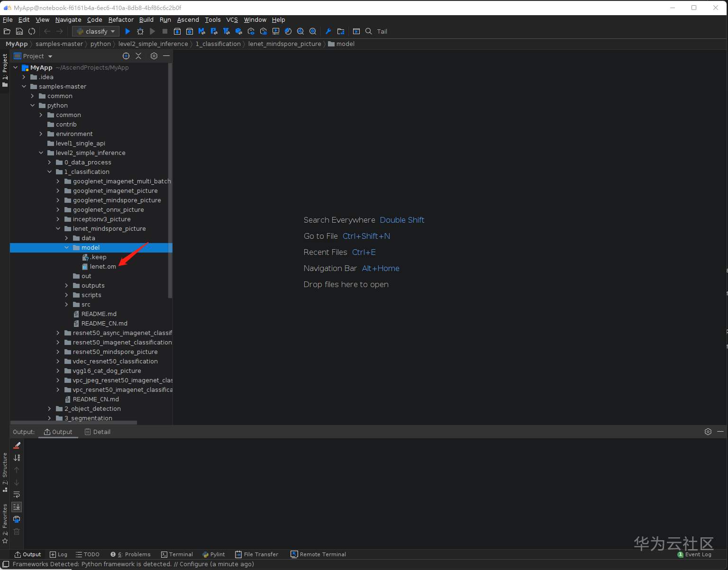Open Project Structure folder icon in toolbar
Viewport: 728px width, 570px height.
coord(341,31)
